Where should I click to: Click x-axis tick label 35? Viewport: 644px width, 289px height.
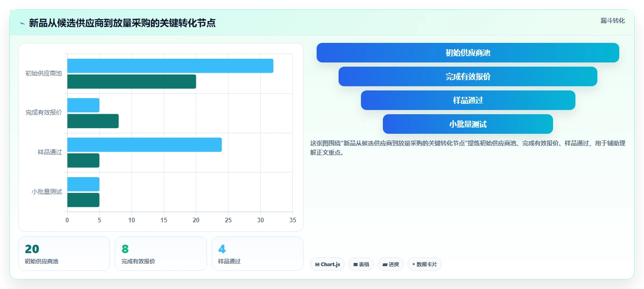[292, 220]
